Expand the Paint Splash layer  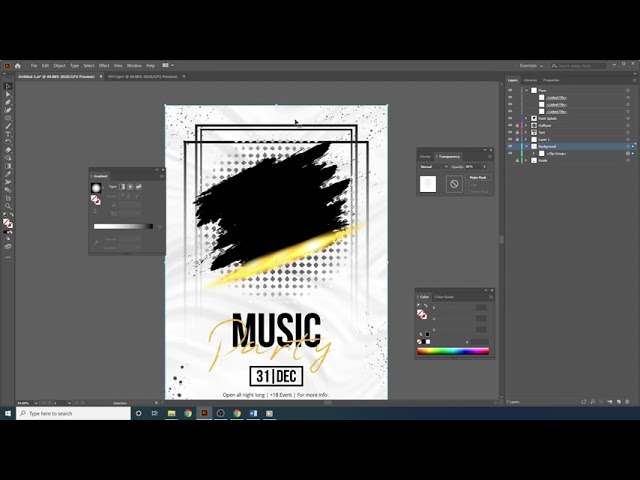526,118
